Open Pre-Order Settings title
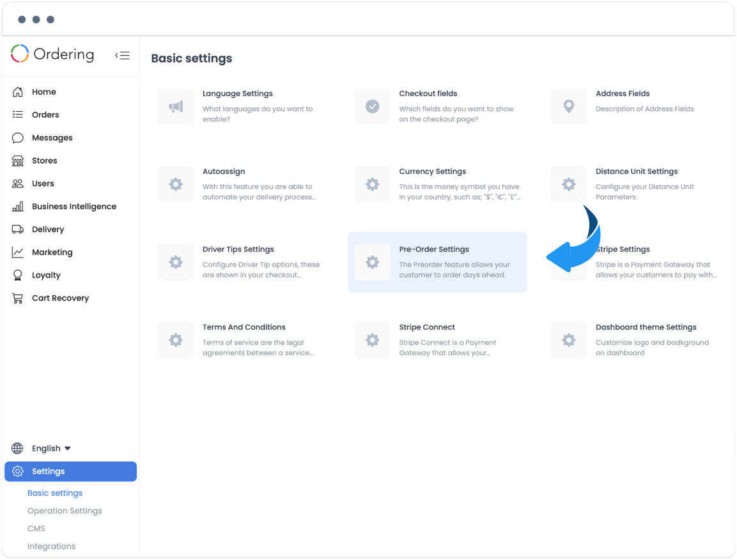Viewport: 737px width, 560px height. tap(434, 249)
